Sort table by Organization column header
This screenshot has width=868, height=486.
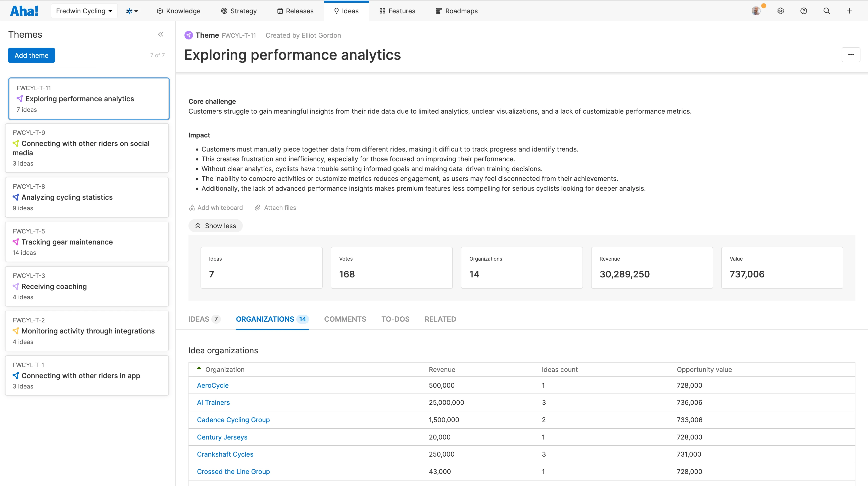(x=225, y=369)
